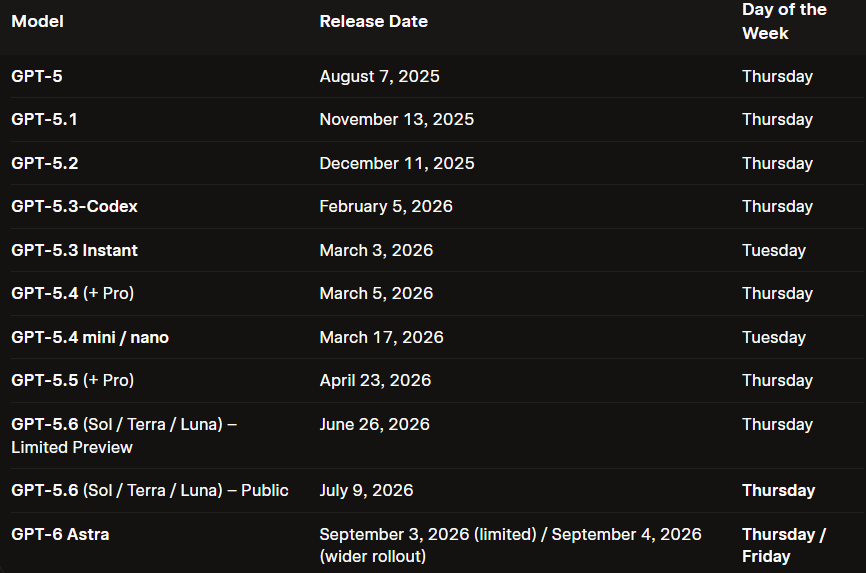866x573 pixels.
Task: Click the Model column header
Action: pos(38,22)
